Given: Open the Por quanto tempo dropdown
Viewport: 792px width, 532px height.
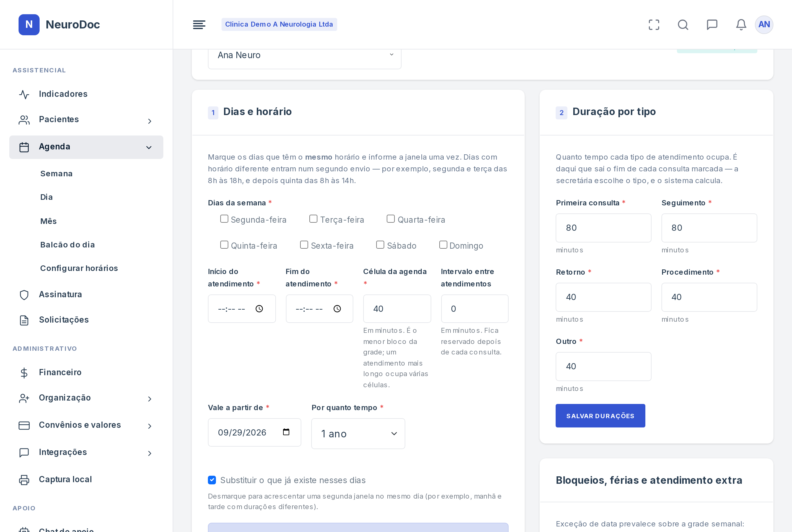Looking at the screenshot, I should 358,434.
